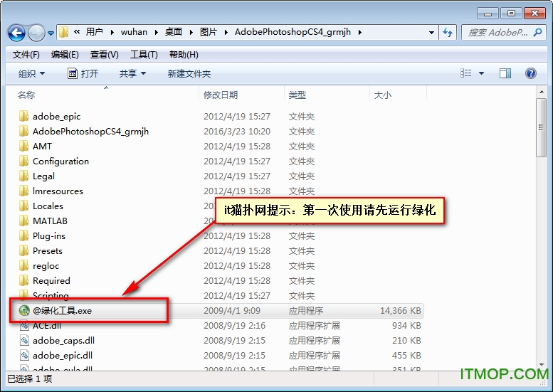
Task: Click the ACE.dll file icon
Action: pyautogui.click(x=24, y=325)
